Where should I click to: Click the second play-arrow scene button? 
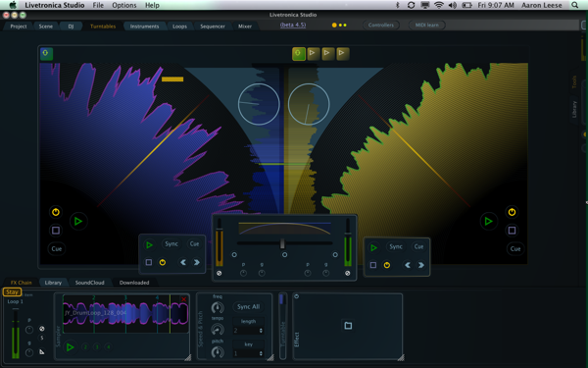[x=314, y=54]
